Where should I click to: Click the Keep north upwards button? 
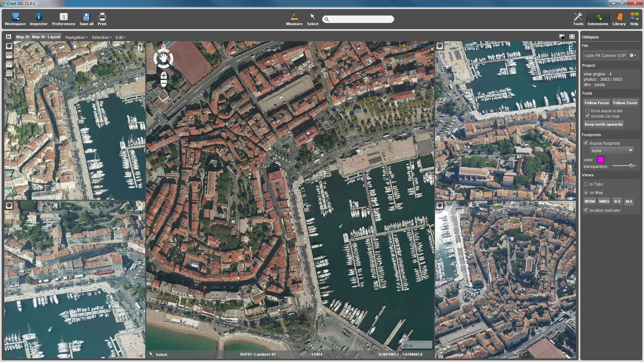[x=603, y=124]
